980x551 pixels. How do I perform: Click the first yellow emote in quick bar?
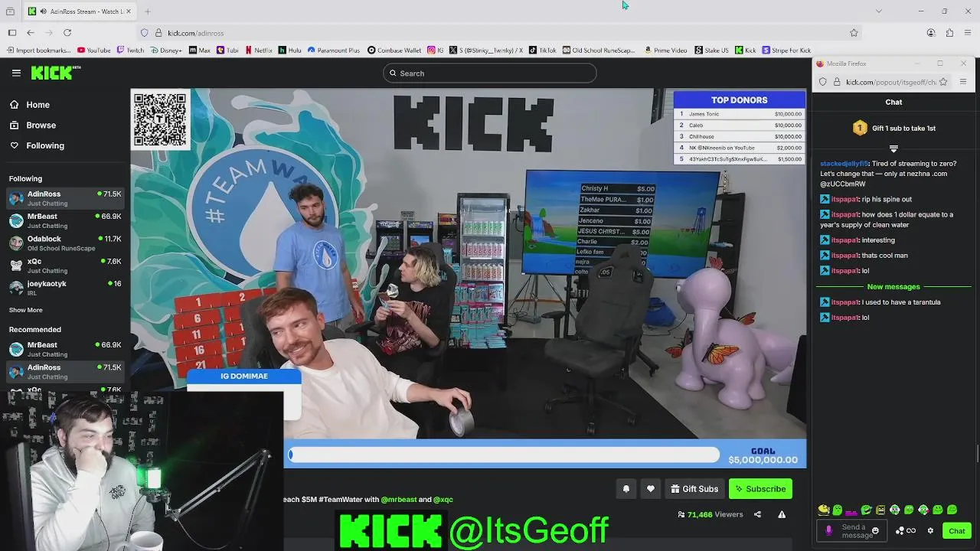(824, 510)
